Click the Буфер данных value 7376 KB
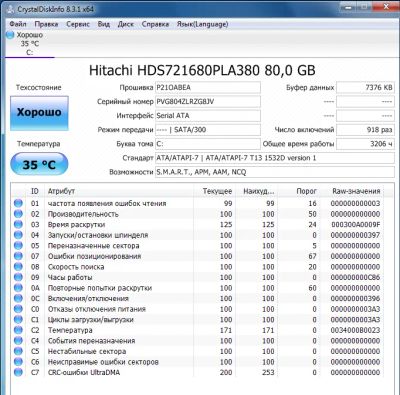This screenshot has width=400, height=395. pos(365,88)
